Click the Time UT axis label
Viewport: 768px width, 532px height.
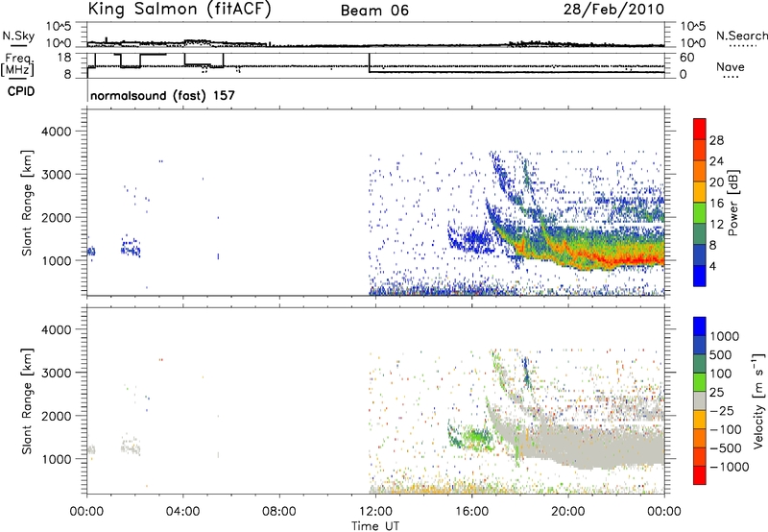coord(375,526)
